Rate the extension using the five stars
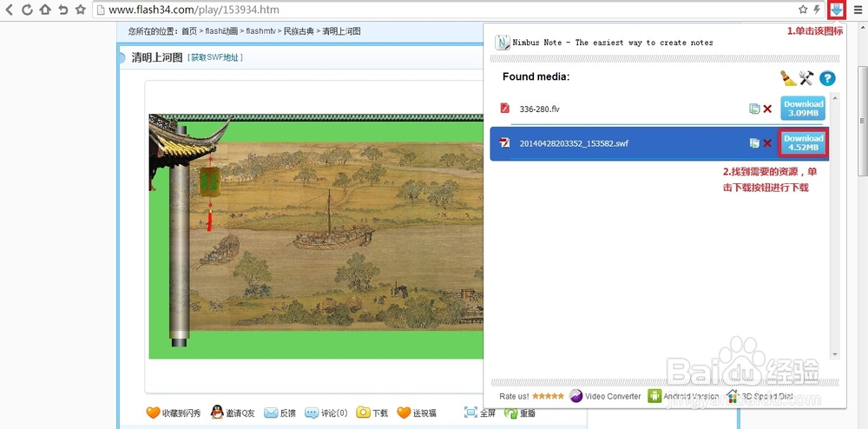Viewport: 868px width, 429px height. tap(548, 396)
